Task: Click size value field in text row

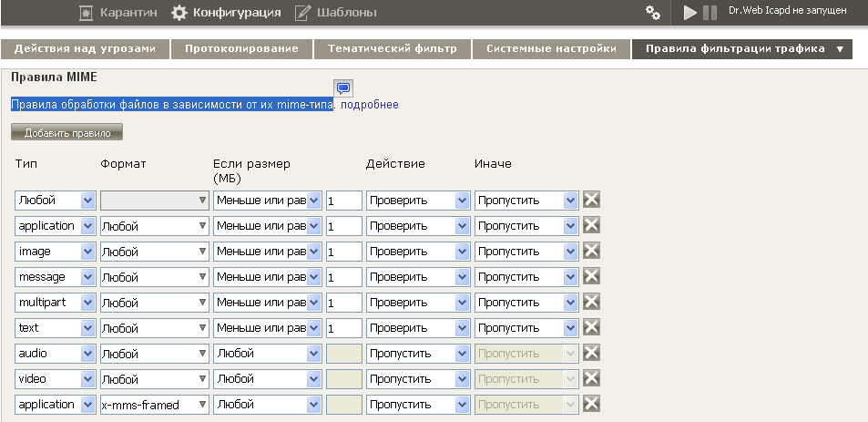Action: 343,328
